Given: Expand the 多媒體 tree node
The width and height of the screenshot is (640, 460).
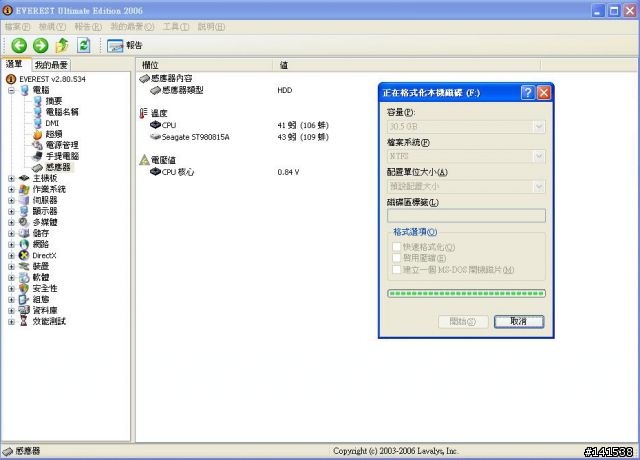Looking at the screenshot, I should [11, 222].
